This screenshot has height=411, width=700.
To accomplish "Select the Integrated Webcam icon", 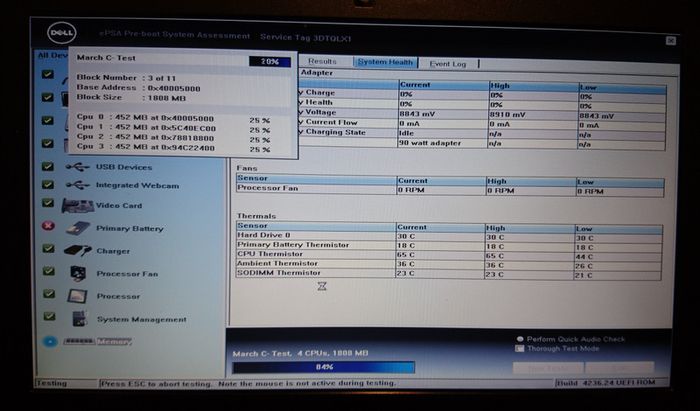I will (78, 185).
